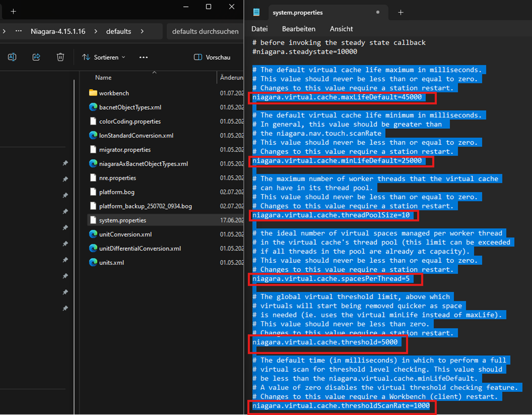Click the #niagara.steadystate=10000 line
The image size is (532, 415).
[x=305, y=51]
